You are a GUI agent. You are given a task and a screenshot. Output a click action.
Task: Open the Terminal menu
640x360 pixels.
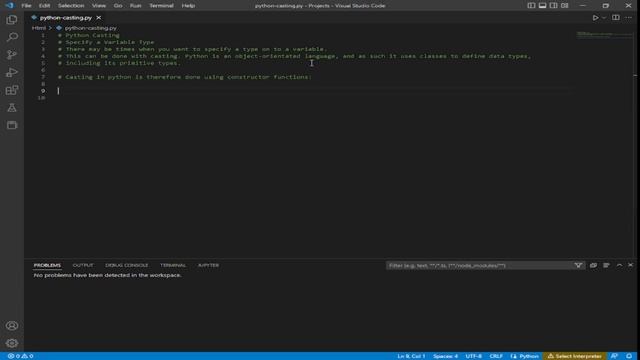pos(161,6)
